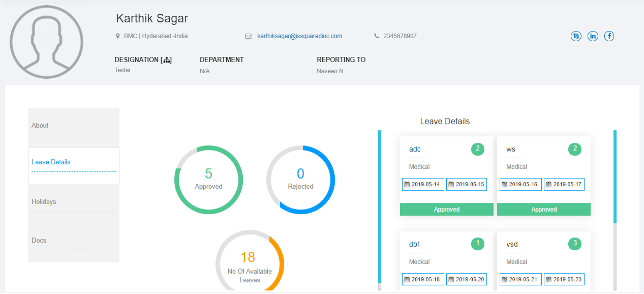644x294 pixels.
Task: Click the Rejected leaves progress ring
Action: 300,180
